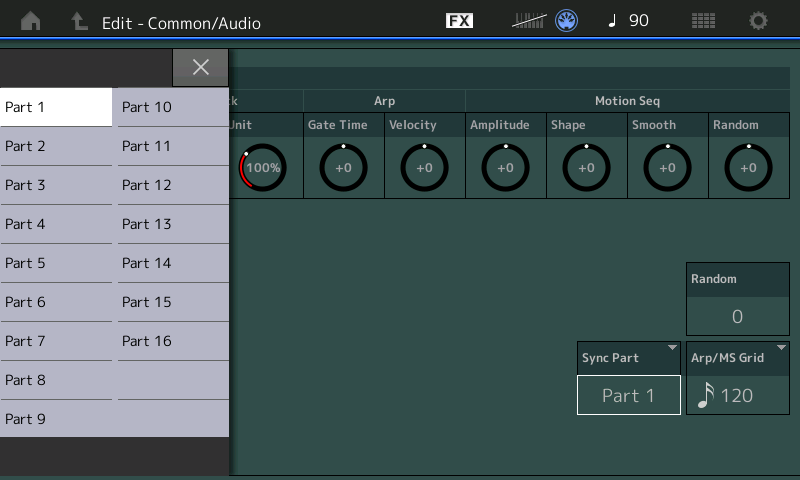This screenshot has width=800, height=480.
Task: Choose Part 13 from the list
Action: (172, 224)
